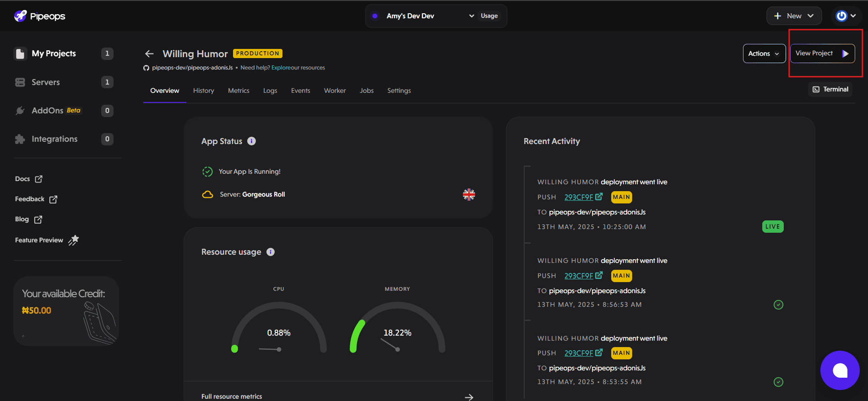Click the success check icon for 8:53:55 AM deployment
Screen dimensions: 868x401
(778, 382)
